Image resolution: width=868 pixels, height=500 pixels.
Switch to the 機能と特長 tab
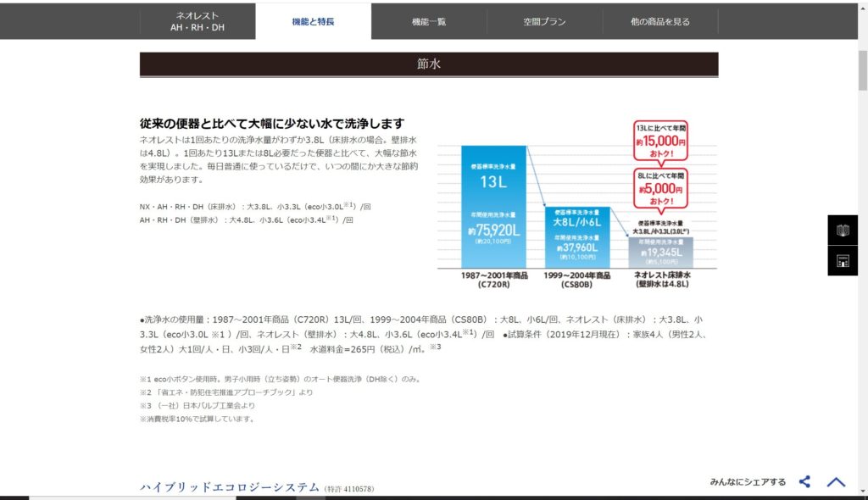(313, 21)
